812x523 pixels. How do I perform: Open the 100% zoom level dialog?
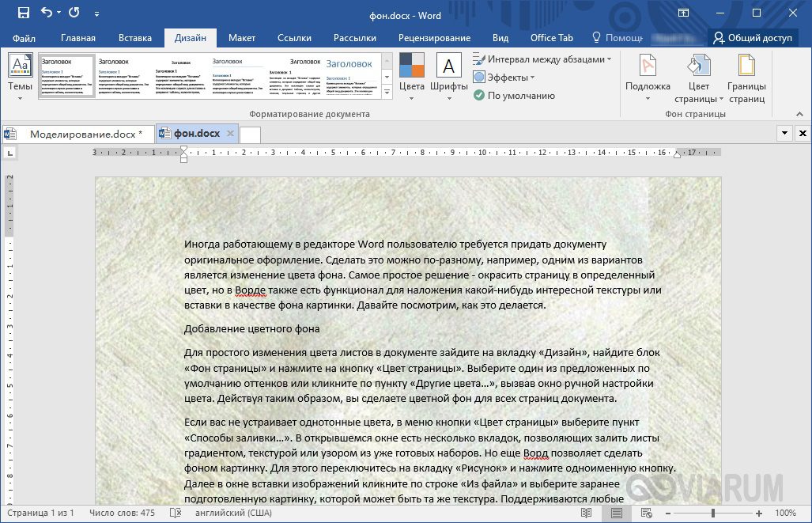tap(785, 513)
